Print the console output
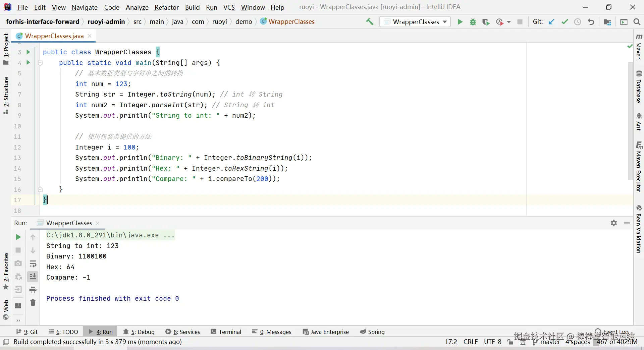644x350 pixels. 33,290
